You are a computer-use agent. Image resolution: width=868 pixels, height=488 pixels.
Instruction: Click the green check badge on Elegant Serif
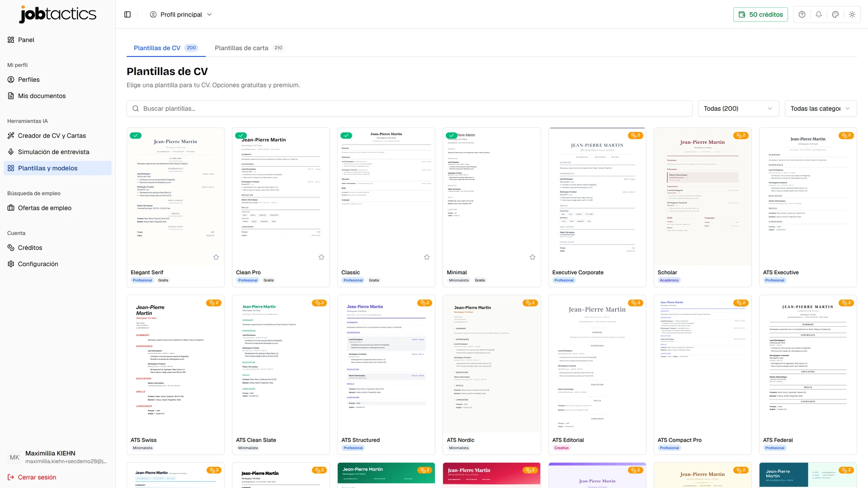pos(136,136)
